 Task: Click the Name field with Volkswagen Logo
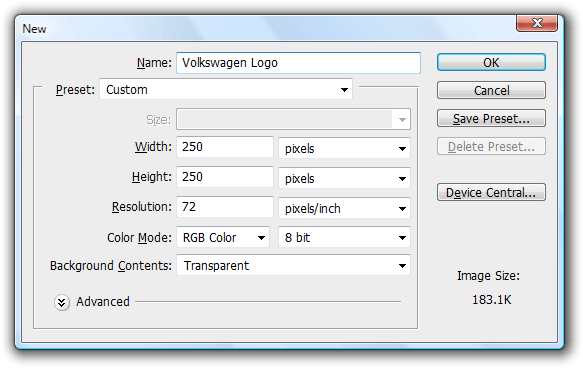click(x=298, y=63)
